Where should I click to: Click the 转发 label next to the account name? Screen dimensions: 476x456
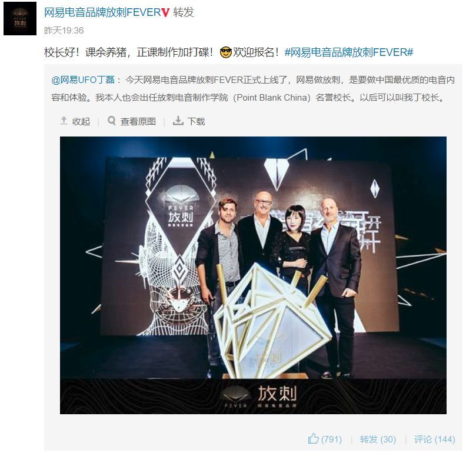[x=184, y=12]
